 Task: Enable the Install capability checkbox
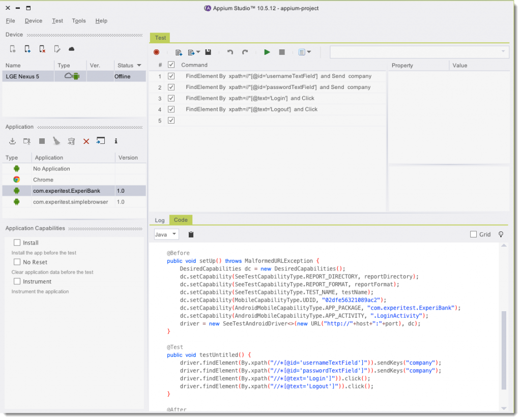17,243
